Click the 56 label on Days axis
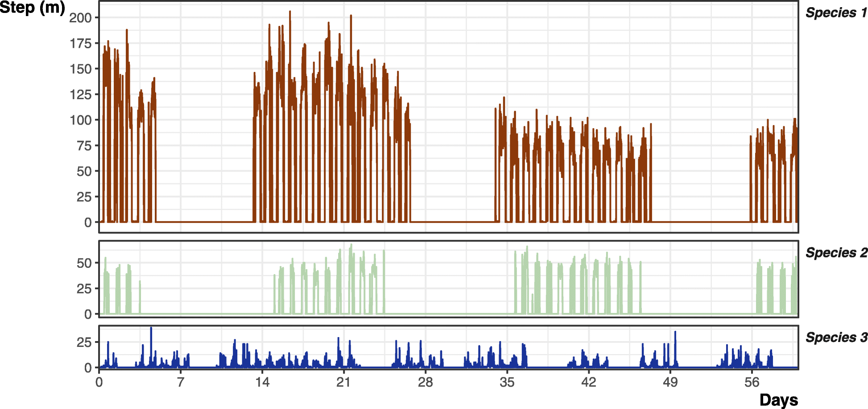This screenshot has height=409, width=868. click(752, 382)
